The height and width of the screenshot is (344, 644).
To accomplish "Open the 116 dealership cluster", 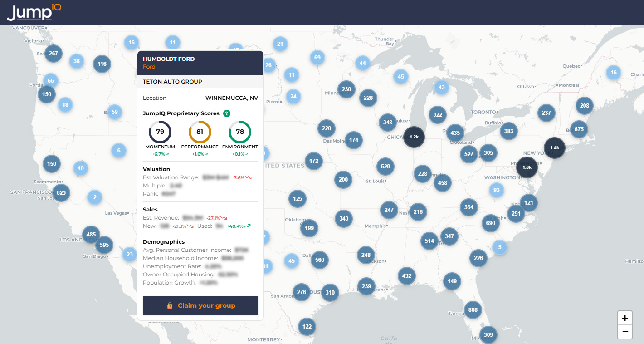I will click(102, 64).
